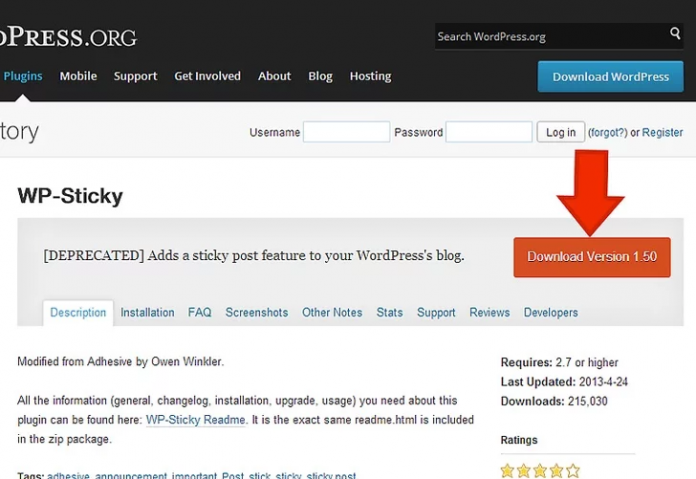Click Download Version 1.50 button
696x479 pixels.
(591, 257)
